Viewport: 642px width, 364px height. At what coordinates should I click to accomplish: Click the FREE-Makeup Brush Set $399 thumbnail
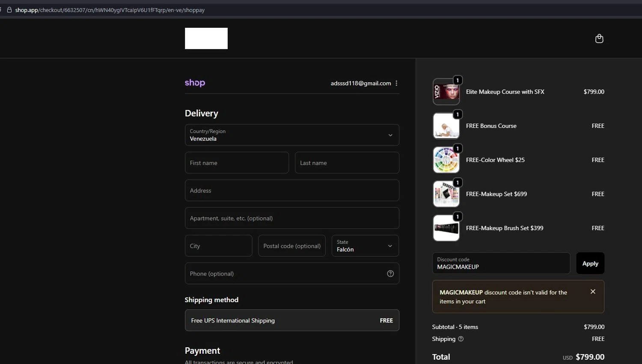coord(446,228)
